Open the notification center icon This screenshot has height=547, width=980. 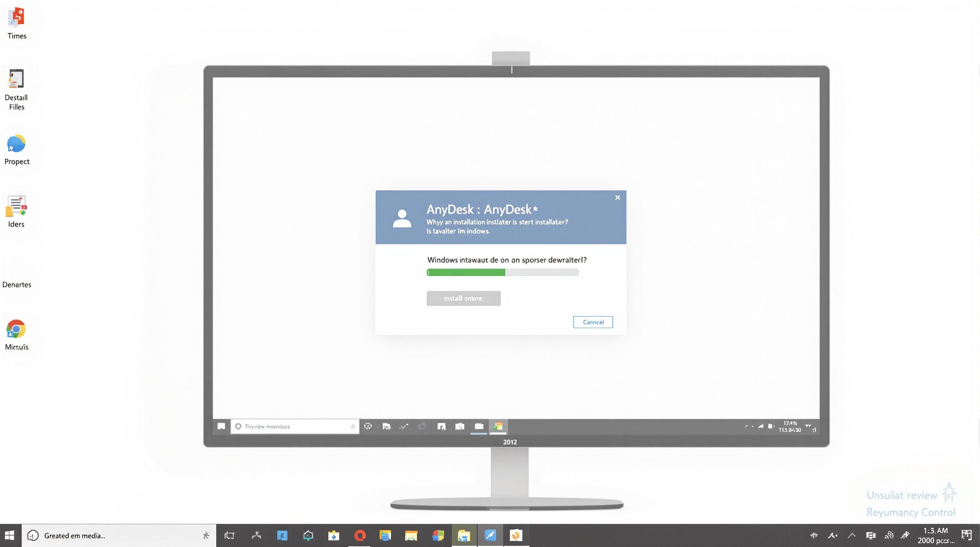(967, 536)
